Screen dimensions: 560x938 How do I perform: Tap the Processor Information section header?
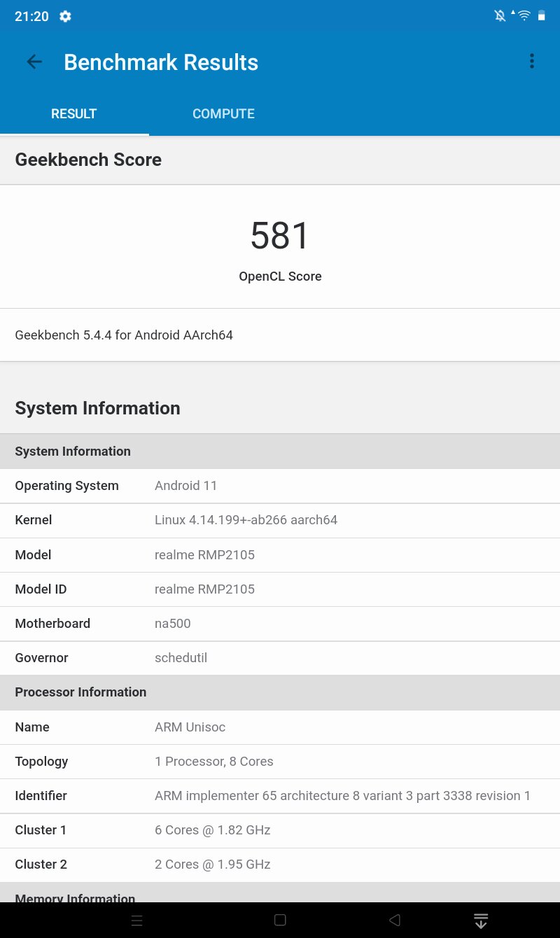click(x=280, y=692)
